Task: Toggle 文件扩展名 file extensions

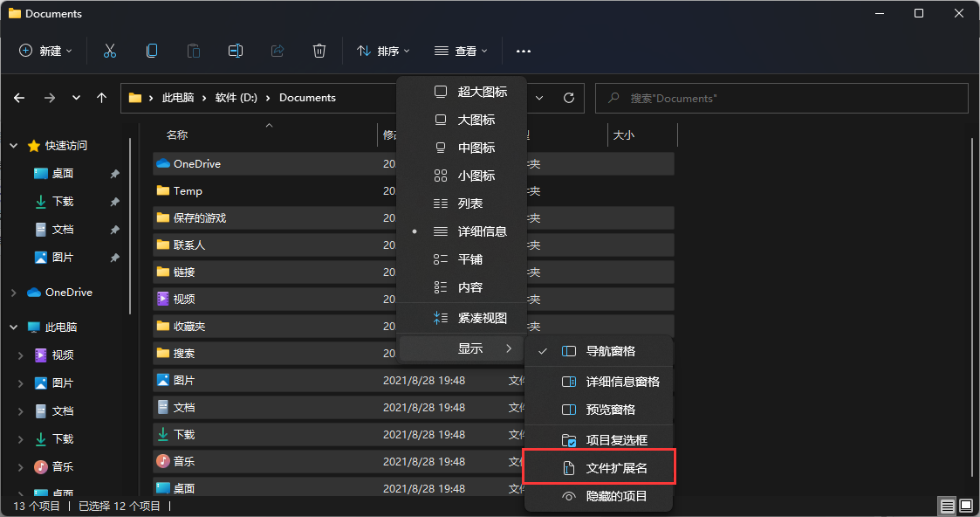Action: pos(599,466)
